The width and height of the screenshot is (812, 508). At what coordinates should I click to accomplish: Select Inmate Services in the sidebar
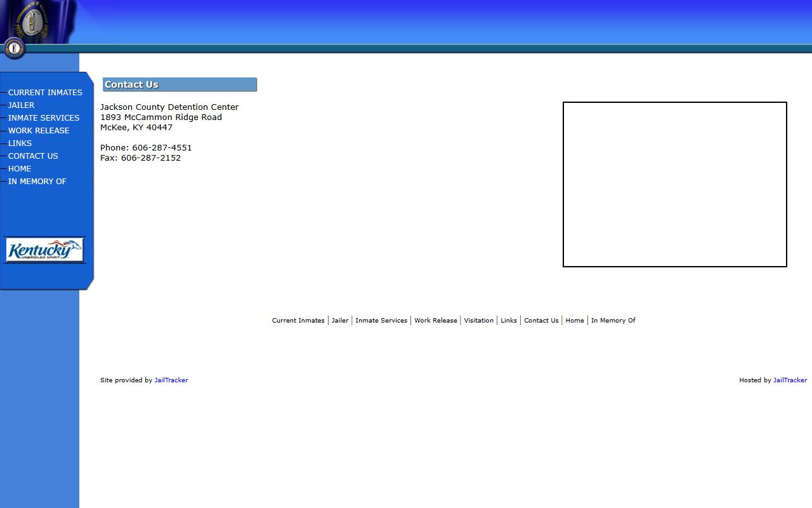(44, 118)
